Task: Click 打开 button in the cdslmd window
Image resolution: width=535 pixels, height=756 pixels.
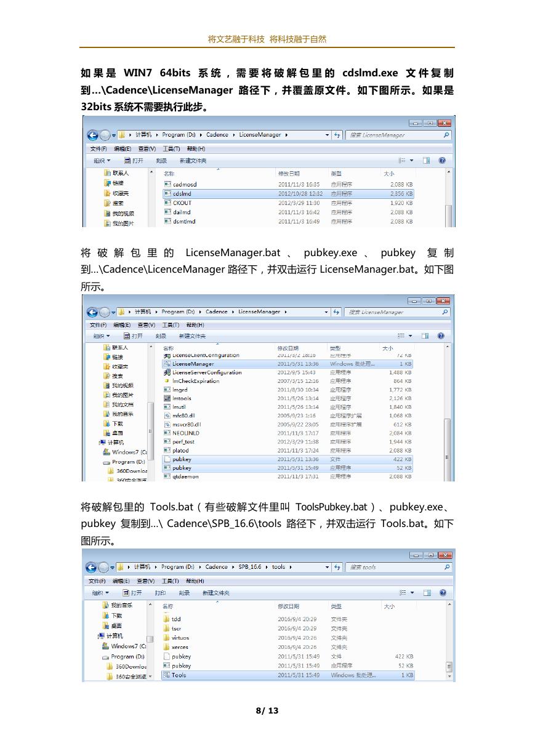Action: 134,161
